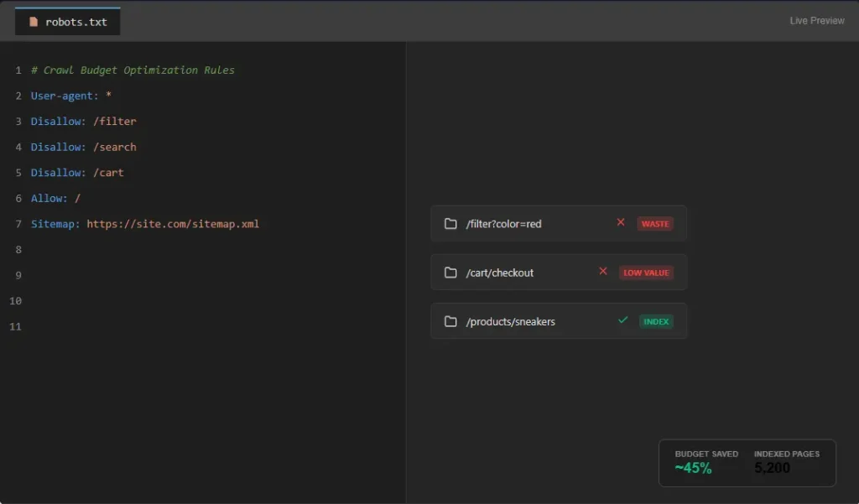Click the sitemap URL https://site.com/sitemap.xml

tap(173, 224)
